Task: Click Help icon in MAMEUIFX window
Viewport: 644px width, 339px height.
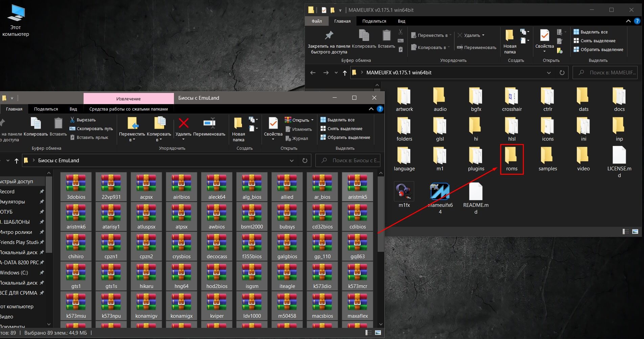Action: [x=637, y=21]
